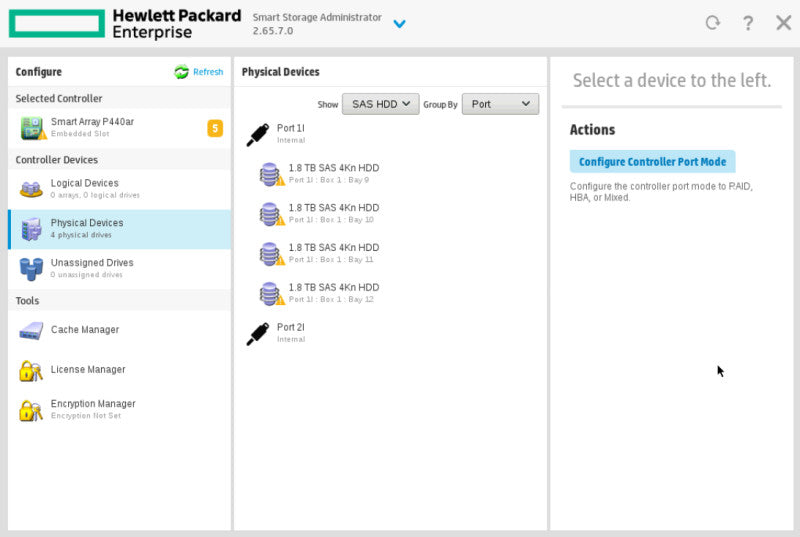Open the Show SAS HDD dropdown

point(381,104)
